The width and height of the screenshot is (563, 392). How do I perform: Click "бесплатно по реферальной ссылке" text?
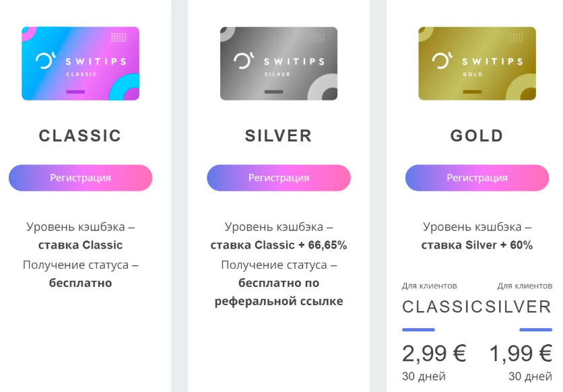coord(279,292)
